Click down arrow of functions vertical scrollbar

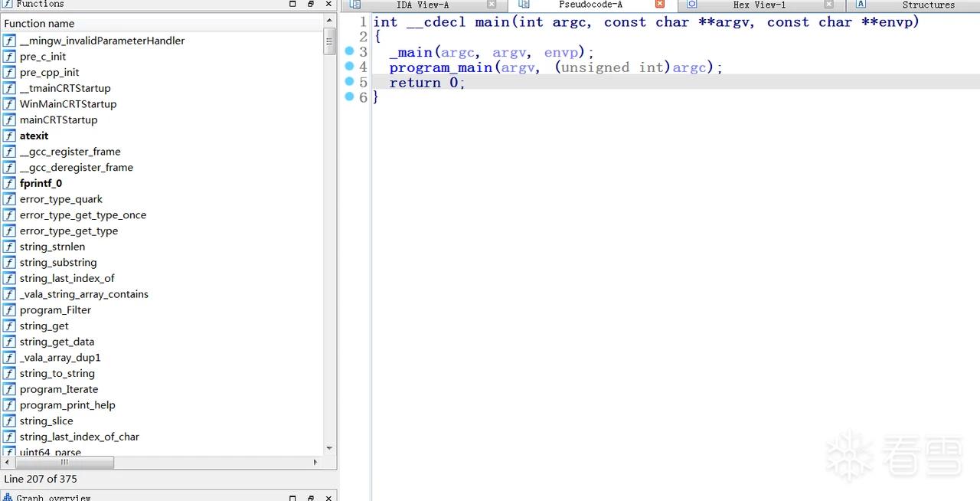pos(329,448)
